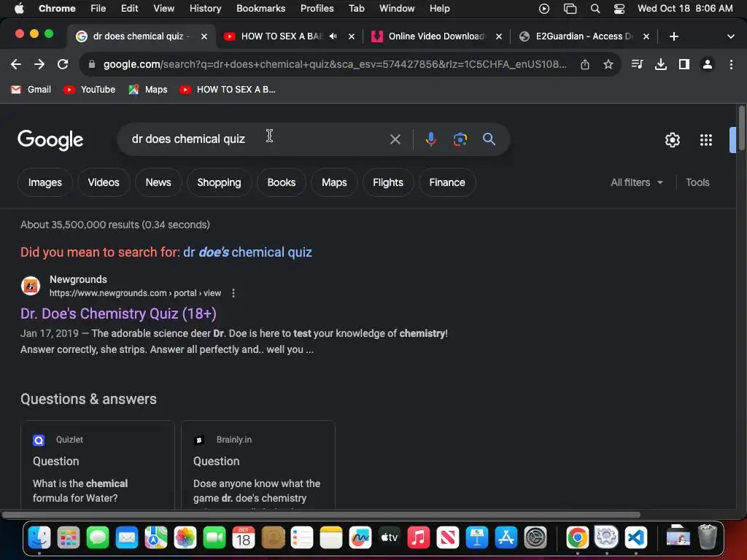Click the Google logo
This screenshot has width=747, height=560.
(50, 139)
